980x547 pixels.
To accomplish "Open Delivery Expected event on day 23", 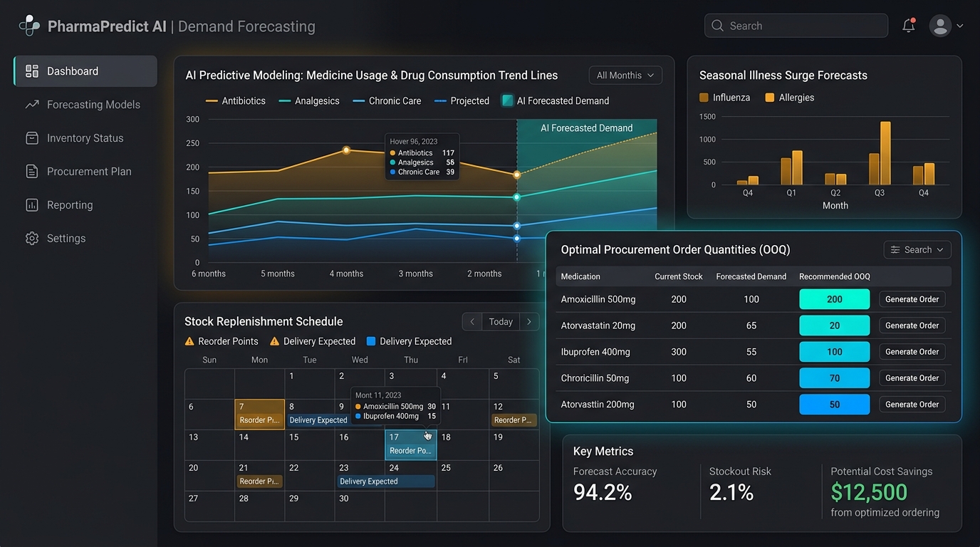I will click(385, 481).
